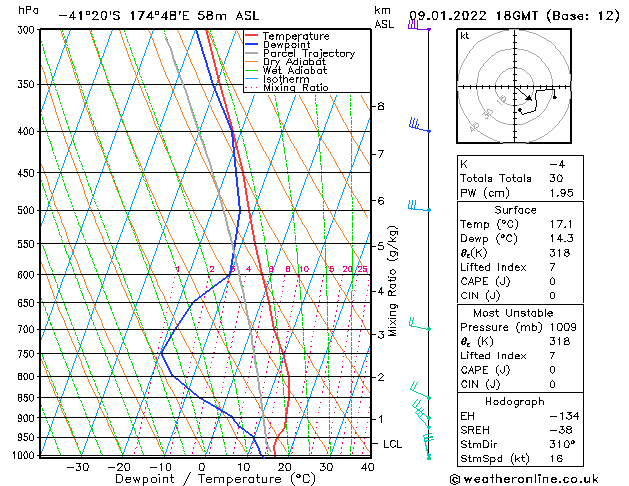Click the 'Mixing Ratio' legend label
This screenshot has width=629, height=486.
click(296, 87)
